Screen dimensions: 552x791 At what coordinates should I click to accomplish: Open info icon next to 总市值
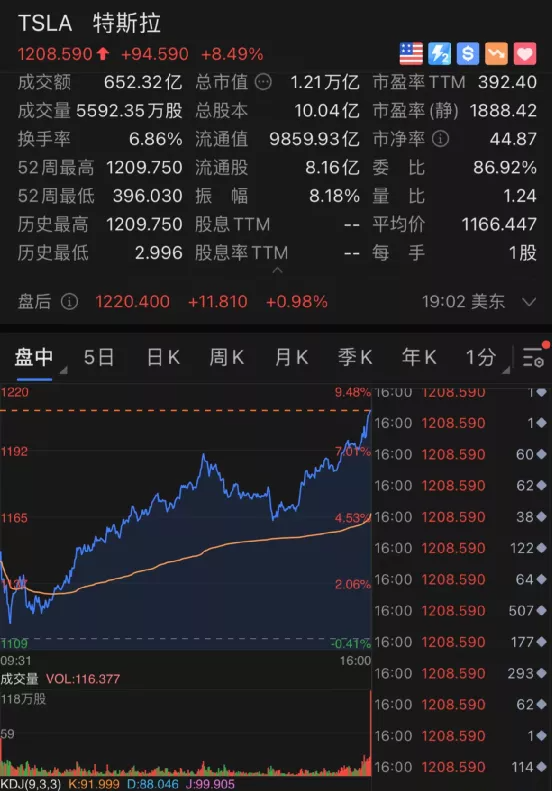point(263,82)
